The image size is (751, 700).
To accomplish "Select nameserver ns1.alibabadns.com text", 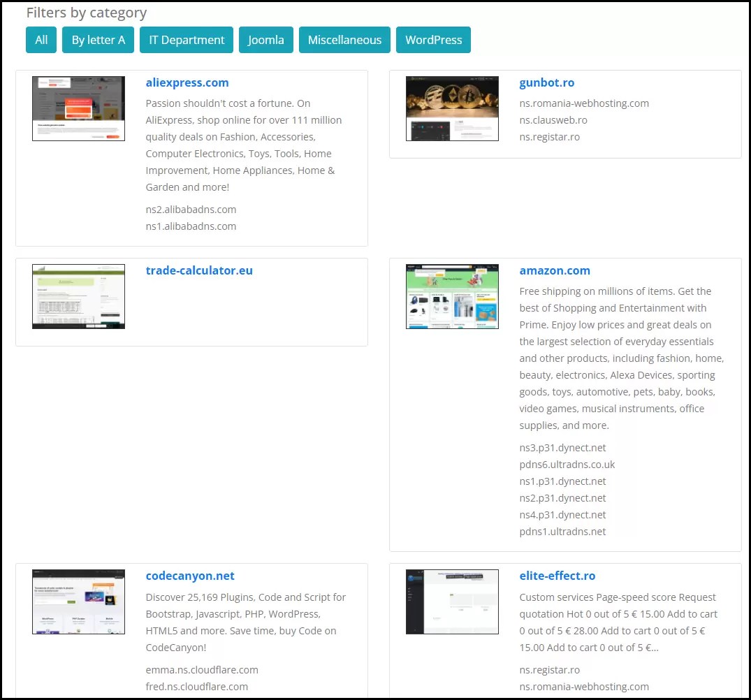I will pyautogui.click(x=191, y=226).
